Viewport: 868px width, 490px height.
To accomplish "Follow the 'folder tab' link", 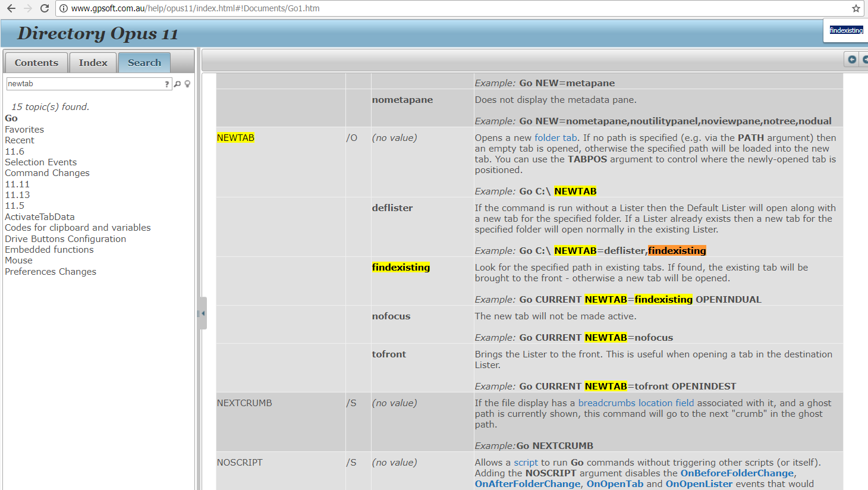I will [x=556, y=138].
